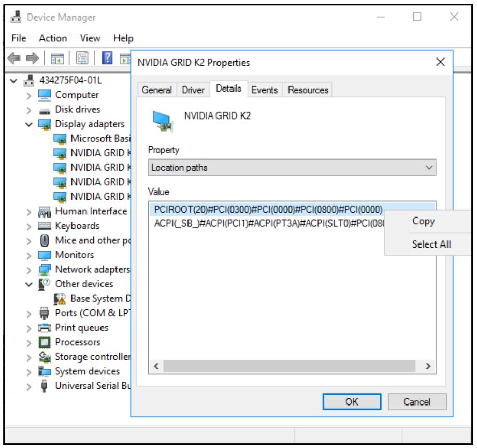Switch to the Driver tab
This screenshot has height=448, width=477.
[193, 90]
